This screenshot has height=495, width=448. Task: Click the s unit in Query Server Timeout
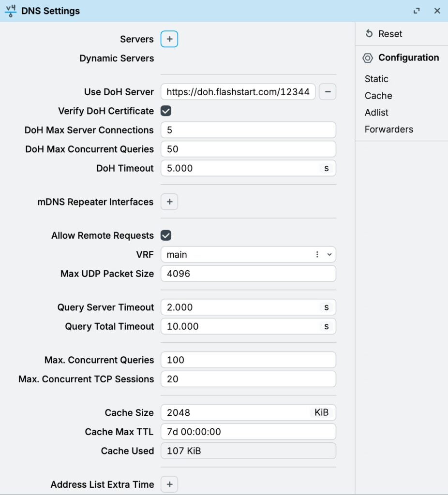click(327, 307)
